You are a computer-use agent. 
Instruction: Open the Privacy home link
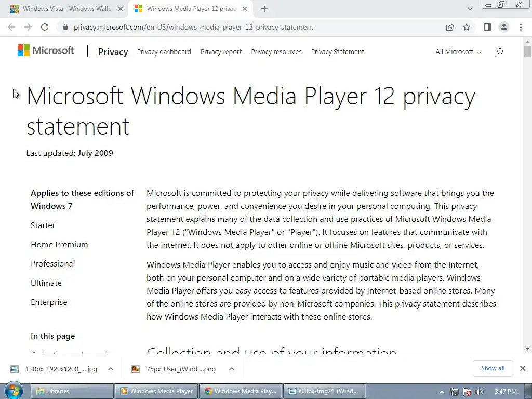pyautogui.click(x=113, y=52)
